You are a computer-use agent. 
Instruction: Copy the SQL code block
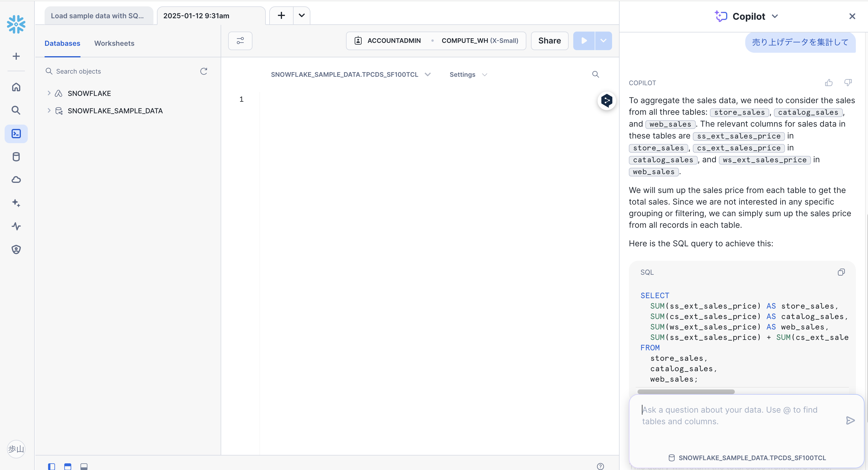[x=841, y=272]
